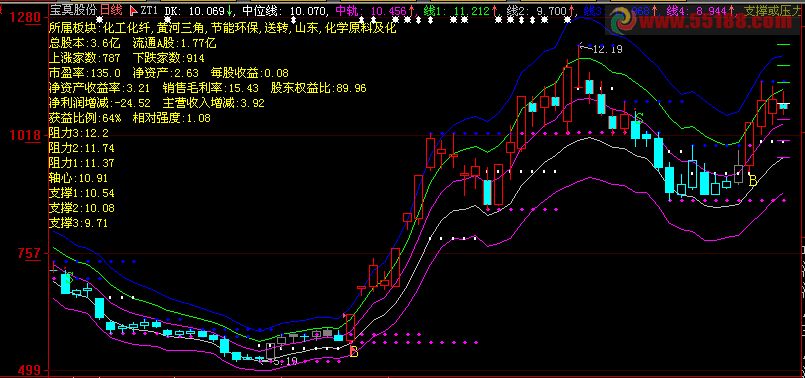Click the 中位线: 10.070 value

coord(283,10)
